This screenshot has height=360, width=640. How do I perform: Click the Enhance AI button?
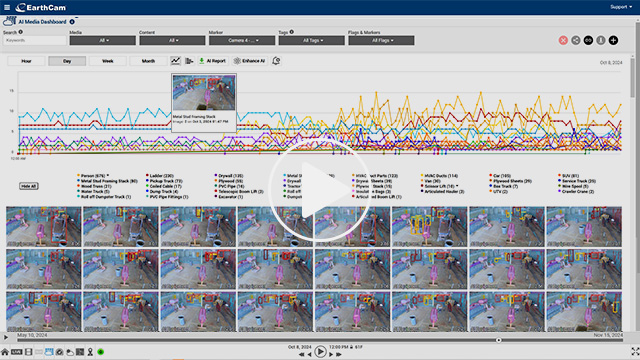[x=249, y=61]
